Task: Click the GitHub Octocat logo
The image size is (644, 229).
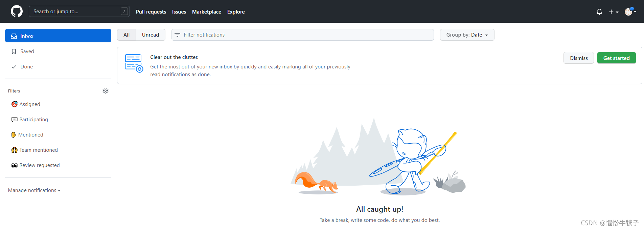Action: (17, 12)
